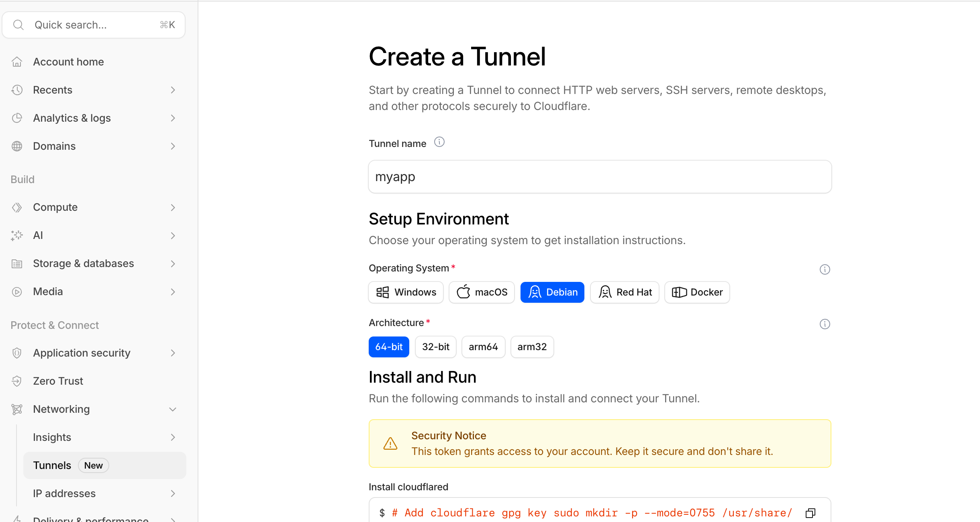Click the Zero Trust shield icon
Screen dimensions: 980x522
tap(17, 381)
